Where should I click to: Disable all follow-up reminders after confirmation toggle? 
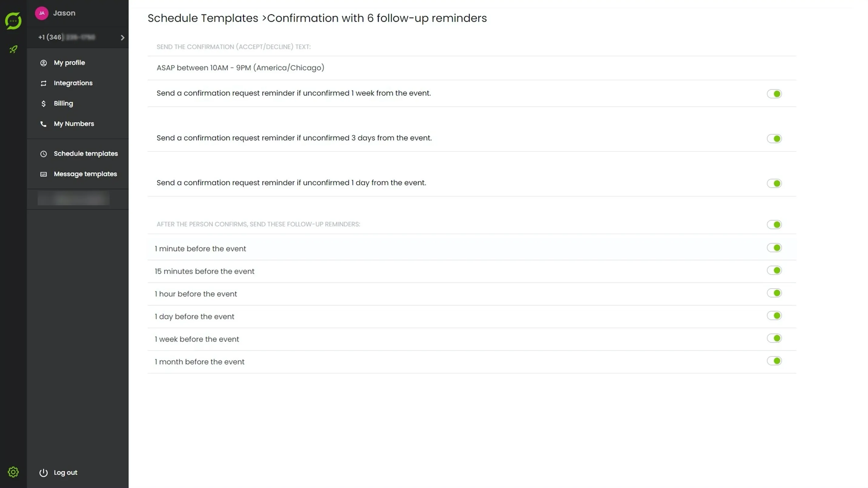click(774, 224)
